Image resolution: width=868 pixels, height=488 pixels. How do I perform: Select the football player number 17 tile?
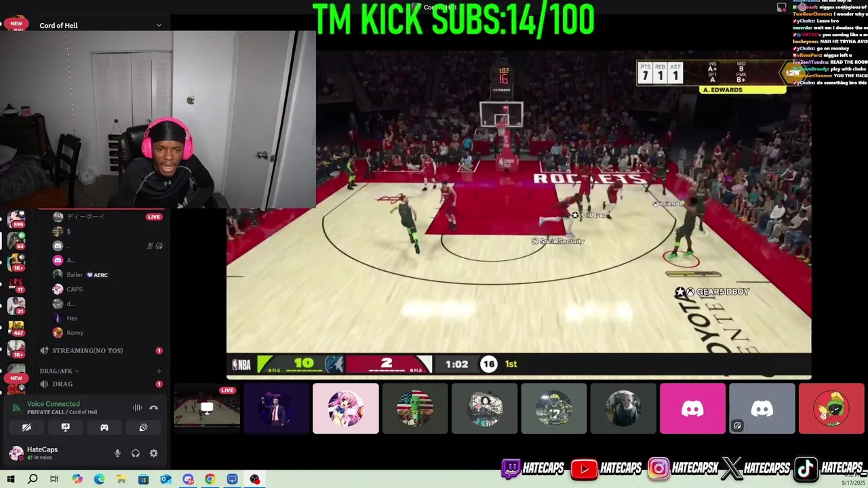[x=554, y=409]
